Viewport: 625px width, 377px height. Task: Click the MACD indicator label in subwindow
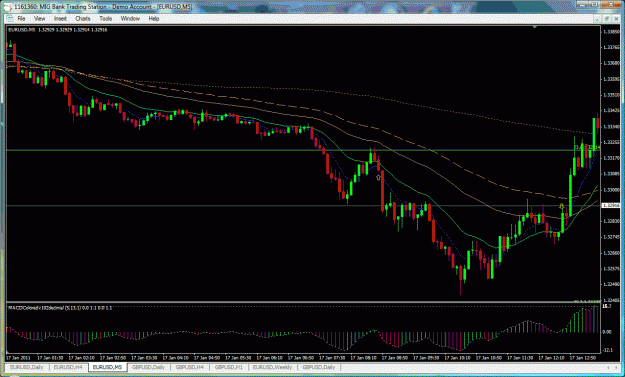(60, 308)
